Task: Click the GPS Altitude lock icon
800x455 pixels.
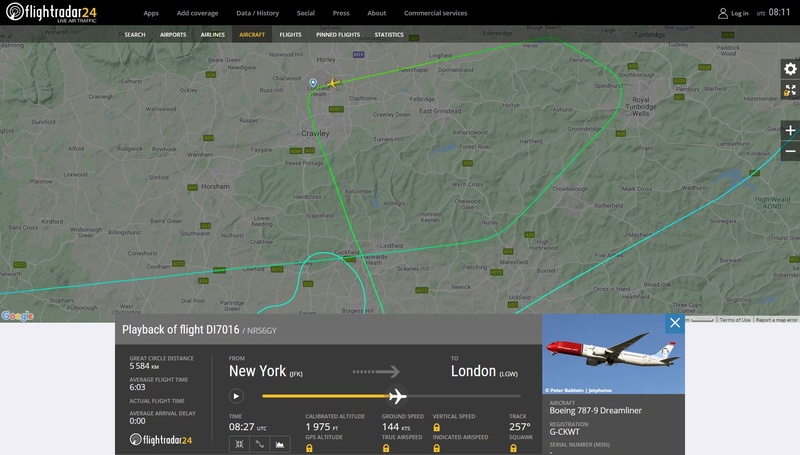Action: click(x=309, y=448)
